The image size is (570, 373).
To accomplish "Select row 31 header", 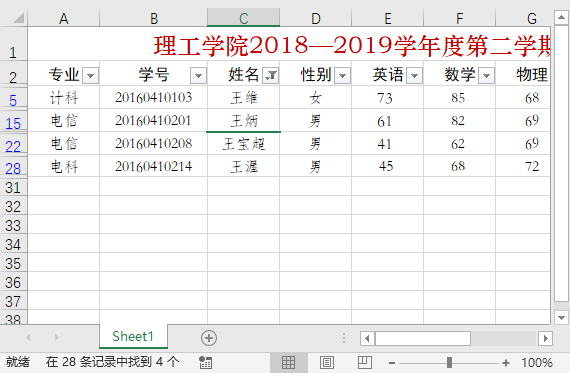I will (x=13, y=187).
